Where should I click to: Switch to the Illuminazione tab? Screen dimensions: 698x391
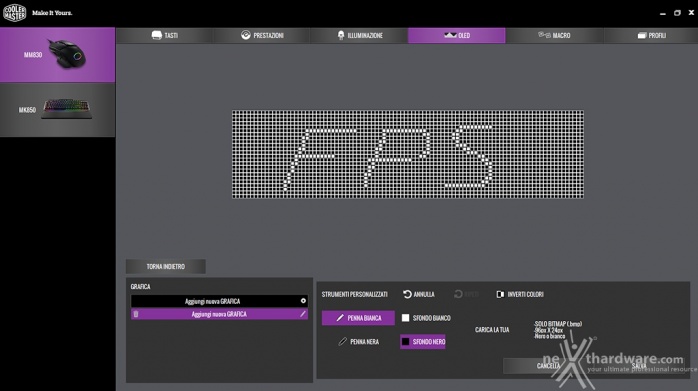(x=359, y=35)
